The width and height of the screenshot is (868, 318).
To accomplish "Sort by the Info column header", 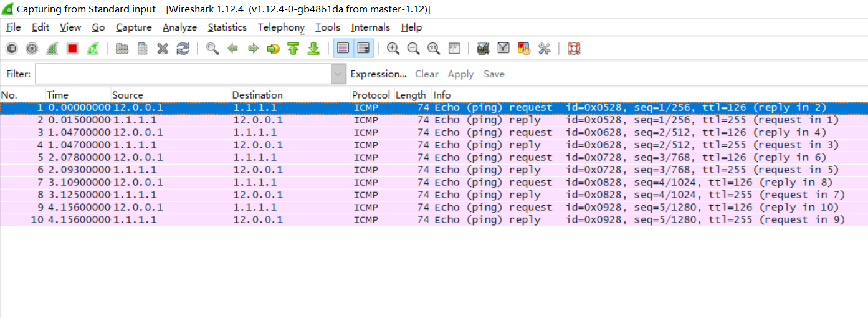I will [x=649, y=95].
